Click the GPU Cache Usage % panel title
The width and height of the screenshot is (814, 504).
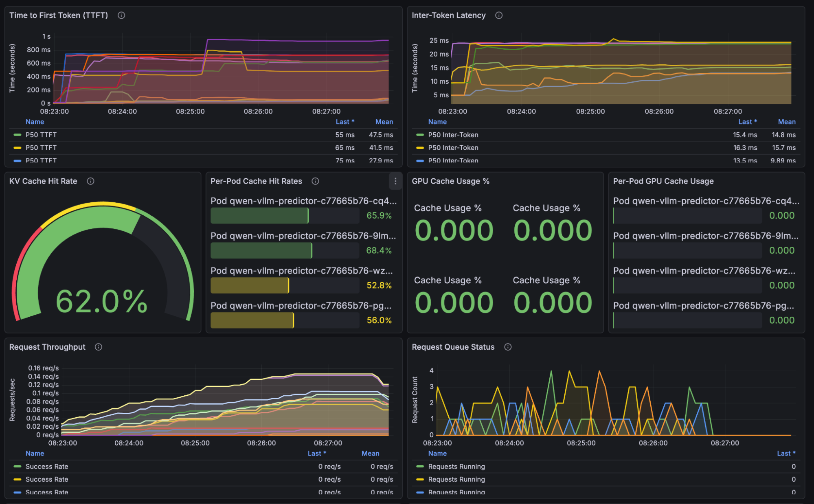point(450,181)
